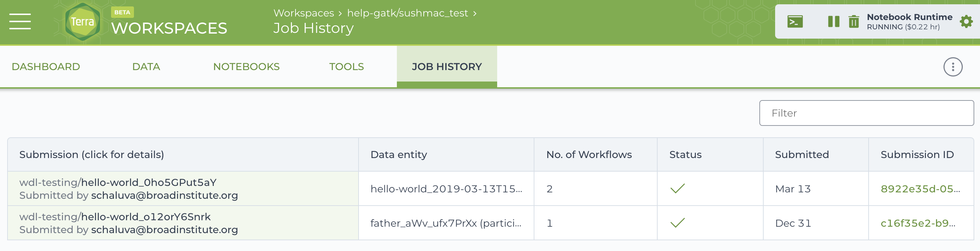Pause the notebook runtime
This screenshot has height=251, width=980.
[833, 22]
